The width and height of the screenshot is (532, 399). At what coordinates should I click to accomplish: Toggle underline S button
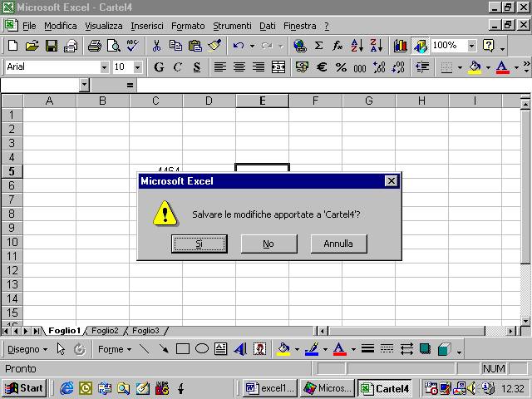pos(197,66)
